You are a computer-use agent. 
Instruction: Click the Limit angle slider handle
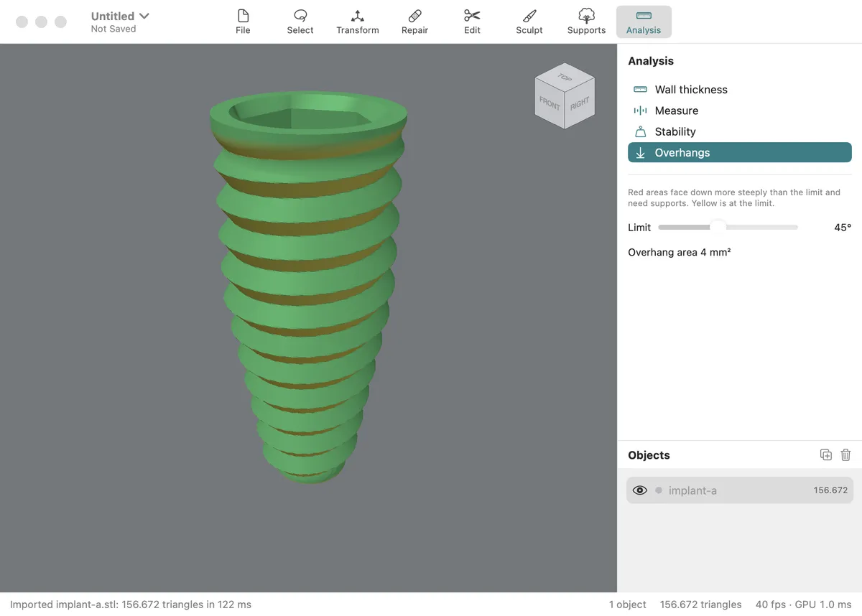click(718, 227)
